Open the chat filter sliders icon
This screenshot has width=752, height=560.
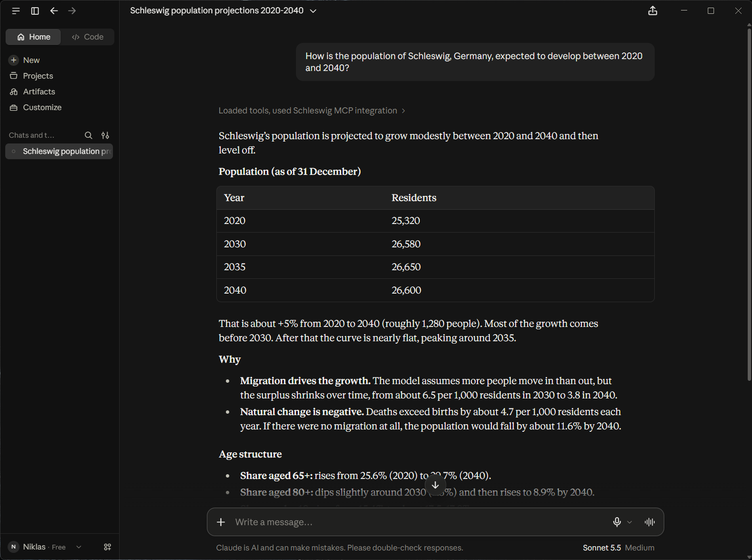click(105, 135)
